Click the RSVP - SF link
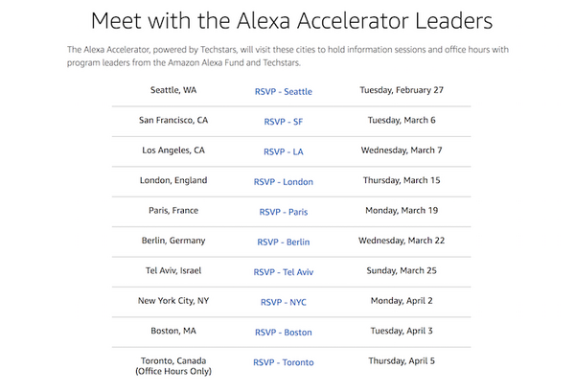Screen dimensions: 575x392 pyautogui.click(x=283, y=122)
